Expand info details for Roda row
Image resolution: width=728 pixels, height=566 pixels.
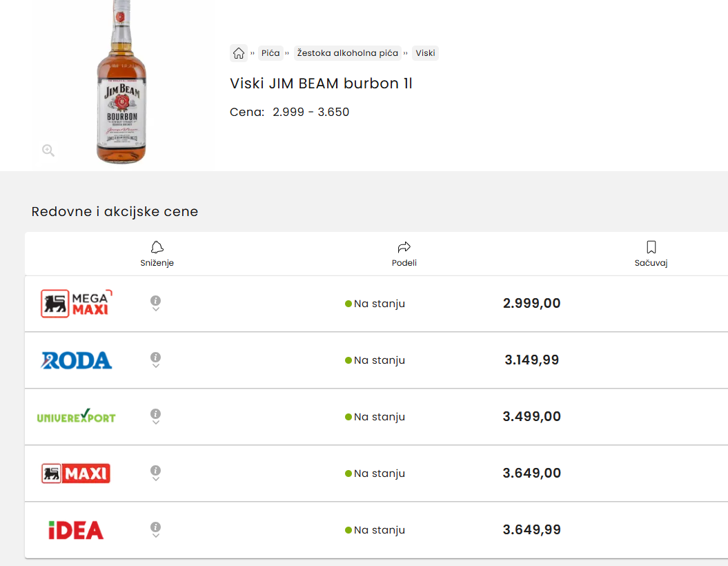pos(156,360)
